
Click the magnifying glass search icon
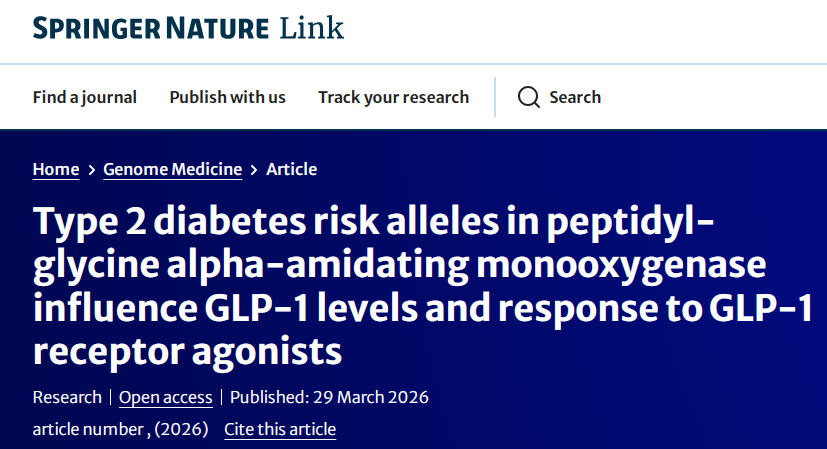pyautogui.click(x=528, y=97)
